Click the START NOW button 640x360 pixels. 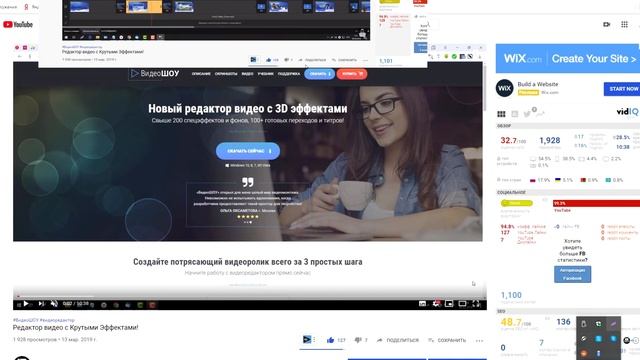(x=622, y=89)
